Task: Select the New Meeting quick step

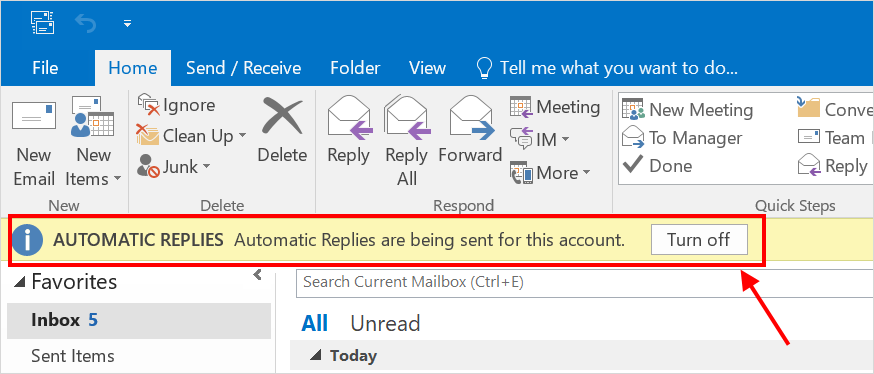Action: click(688, 109)
